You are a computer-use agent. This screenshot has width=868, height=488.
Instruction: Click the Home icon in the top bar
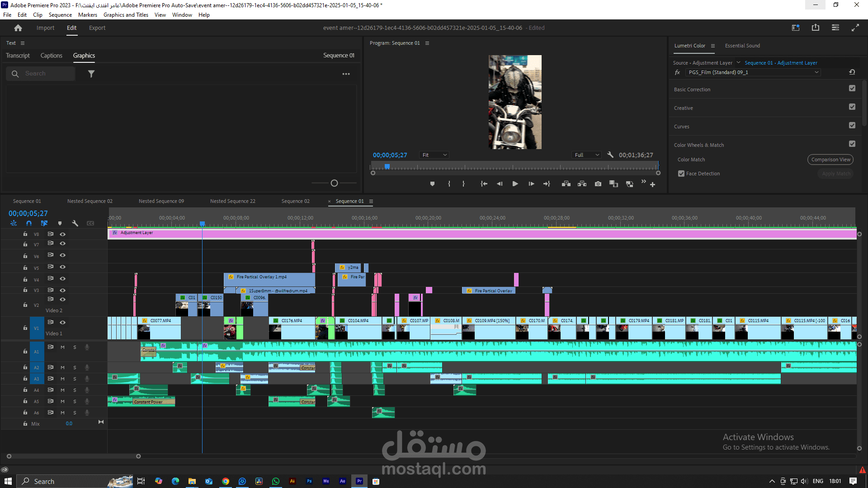coord(18,28)
